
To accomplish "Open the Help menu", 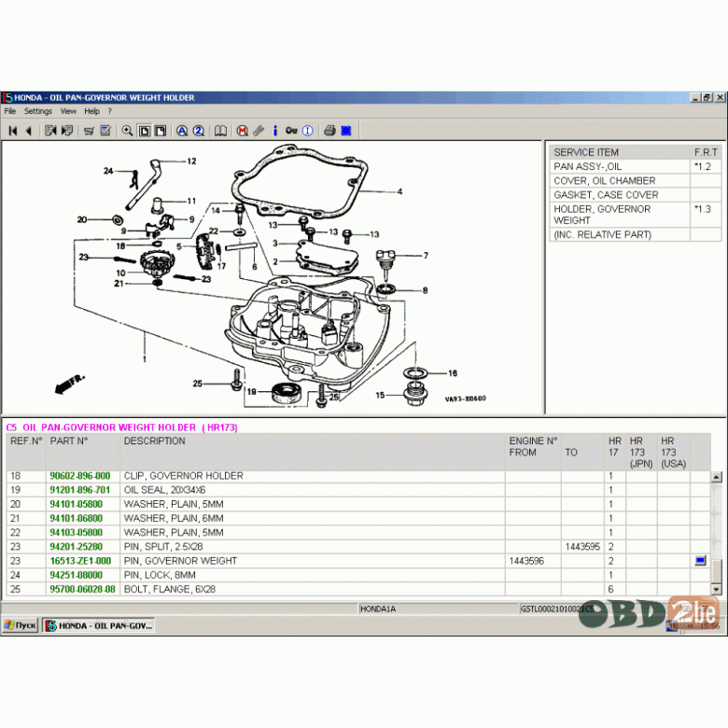I will (91, 111).
